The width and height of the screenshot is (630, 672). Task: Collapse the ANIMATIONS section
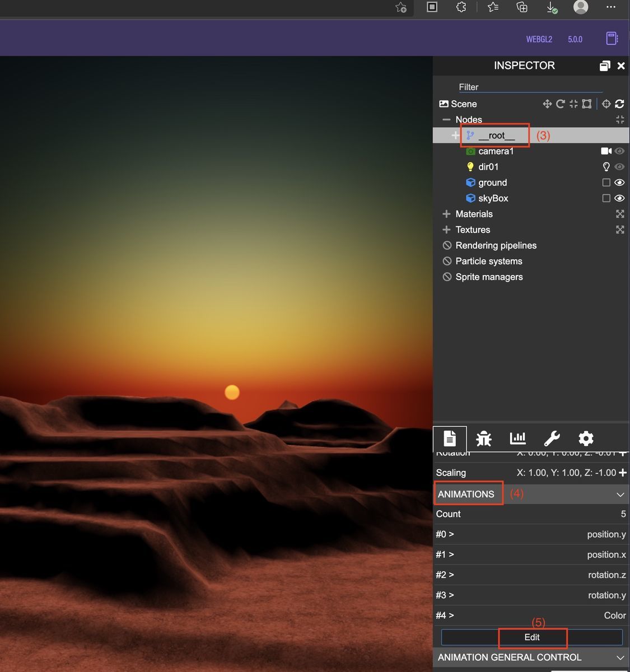pos(620,494)
